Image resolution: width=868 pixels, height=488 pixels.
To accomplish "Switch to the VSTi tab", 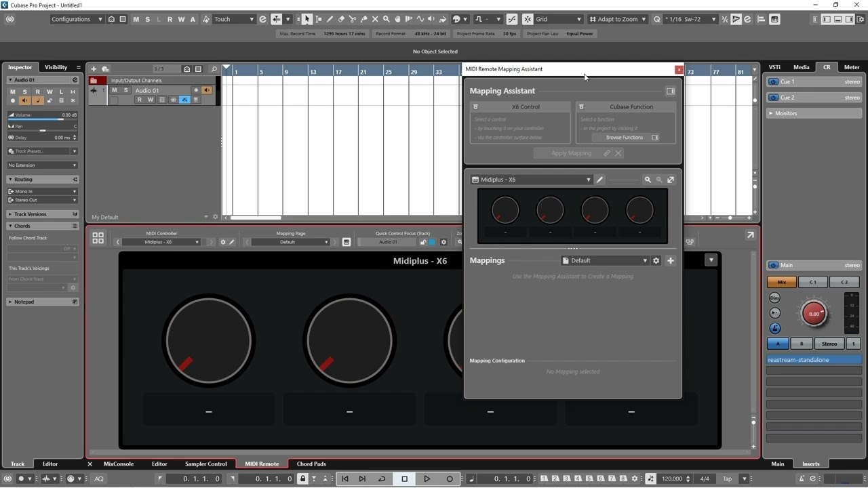I will [774, 67].
